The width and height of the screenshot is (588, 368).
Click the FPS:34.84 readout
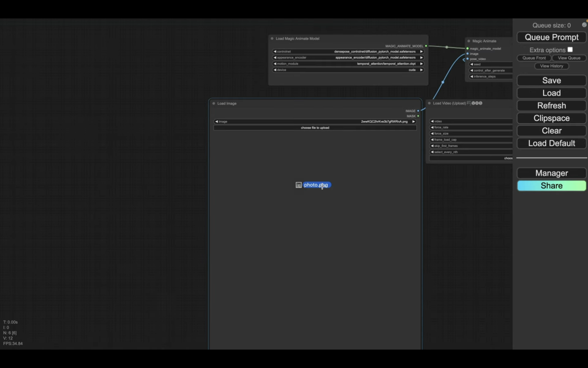click(x=13, y=343)
